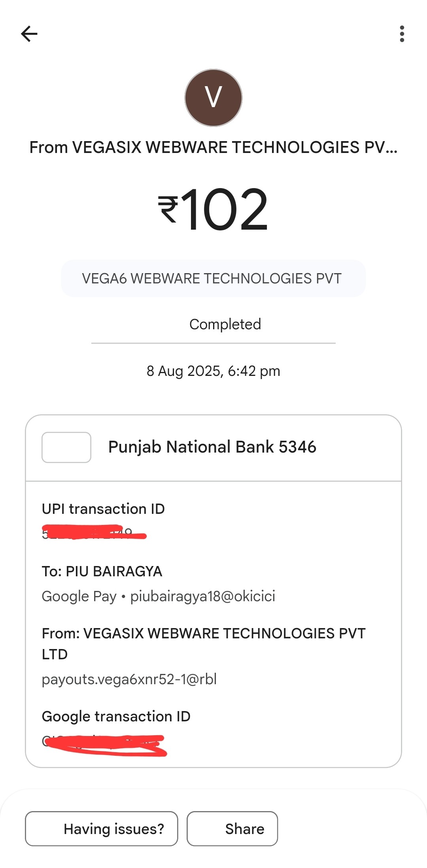This screenshot has height=868, width=427.
Task: Tap the Completed status text
Action: click(x=225, y=324)
